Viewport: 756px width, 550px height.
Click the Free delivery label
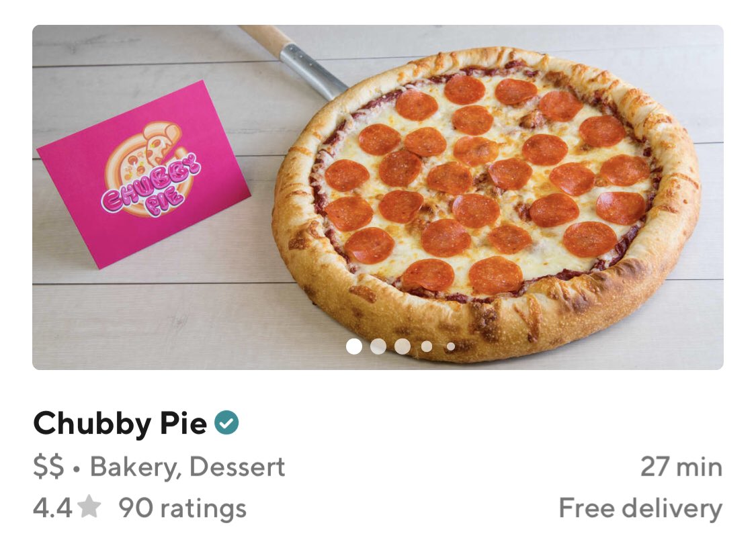(640, 508)
